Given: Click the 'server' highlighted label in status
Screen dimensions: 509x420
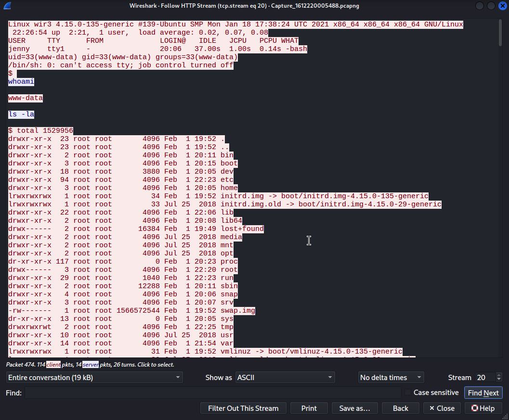Looking at the screenshot, I should (91, 365).
